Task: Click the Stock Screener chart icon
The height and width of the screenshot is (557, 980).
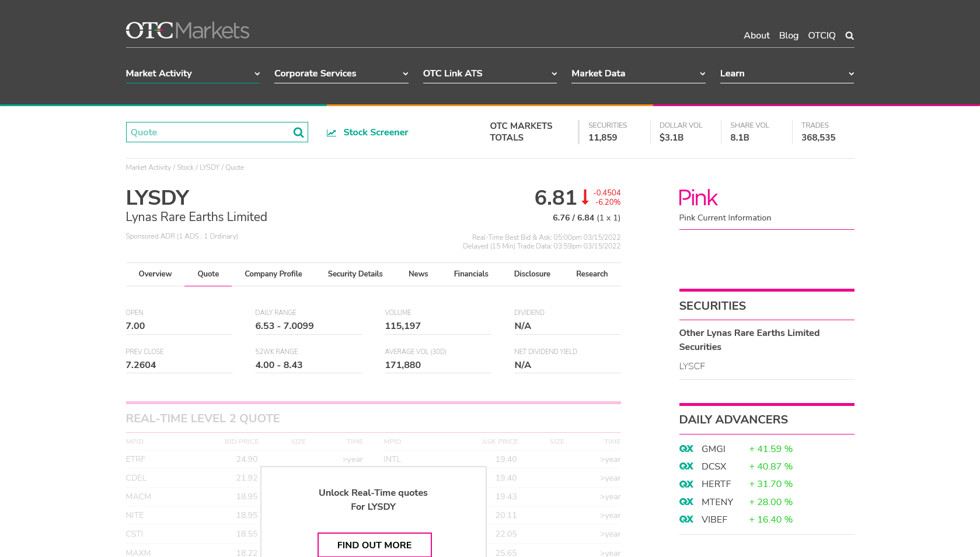Action: [332, 133]
